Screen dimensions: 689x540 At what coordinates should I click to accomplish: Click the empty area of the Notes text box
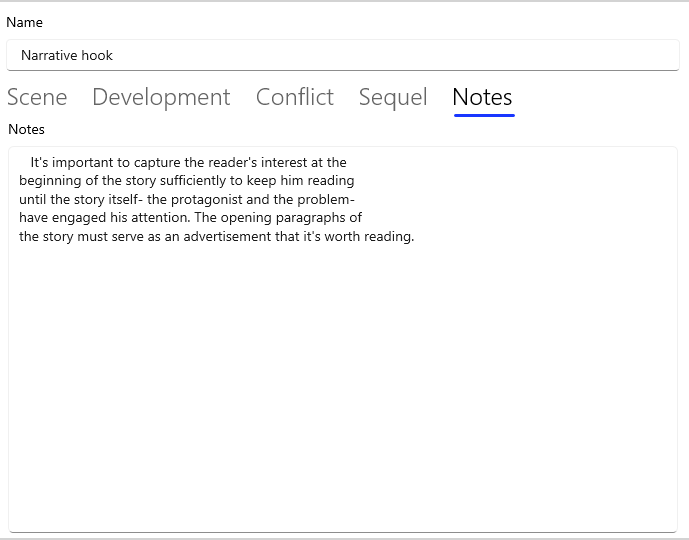(x=342, y=390)
